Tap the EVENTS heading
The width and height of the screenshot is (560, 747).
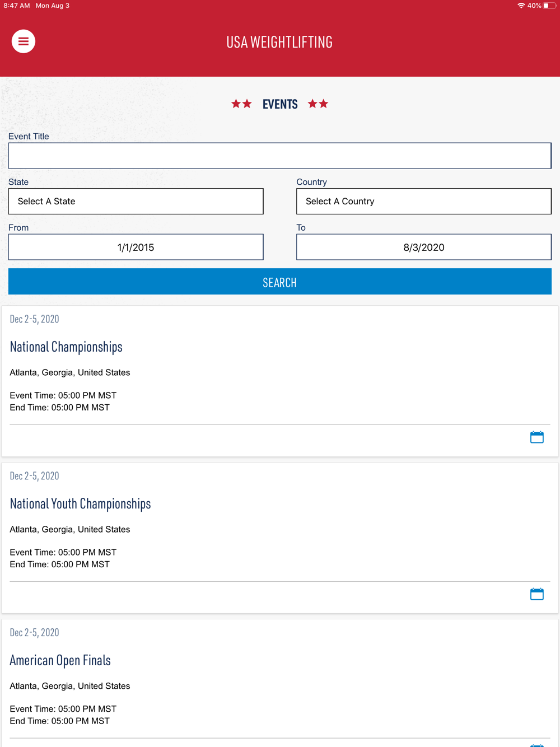click(280, 104)
